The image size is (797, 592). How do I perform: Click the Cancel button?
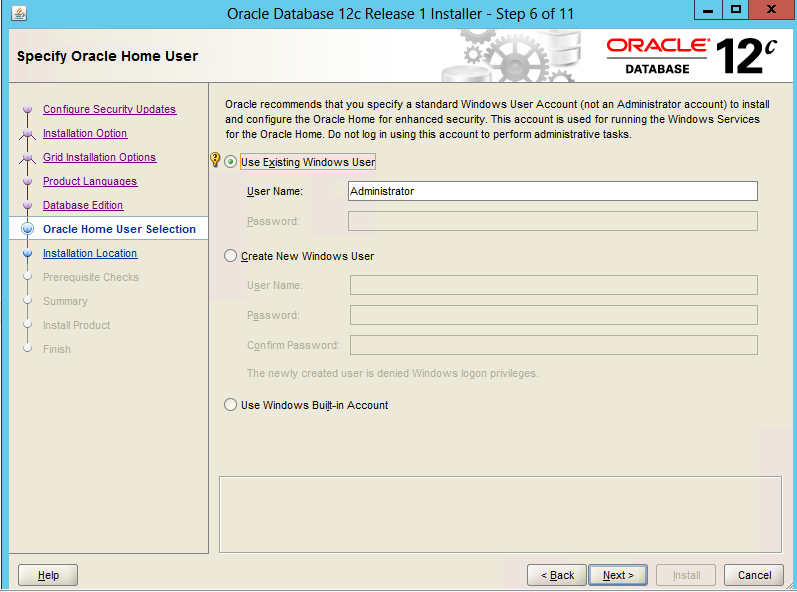click(x=754, y=575)
